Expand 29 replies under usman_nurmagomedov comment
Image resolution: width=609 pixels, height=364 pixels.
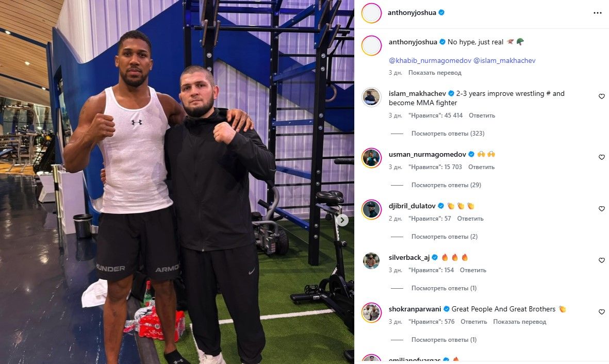click(x=446, y=185)
